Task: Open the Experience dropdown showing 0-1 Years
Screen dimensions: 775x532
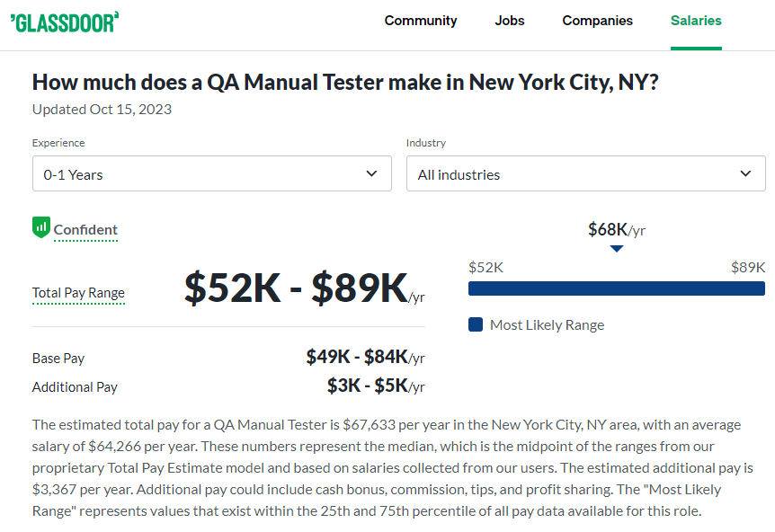Action: [212, 173]
